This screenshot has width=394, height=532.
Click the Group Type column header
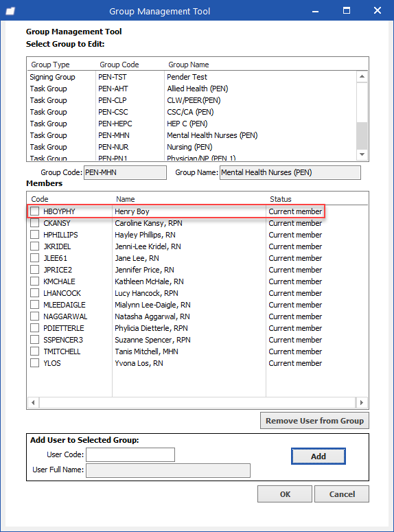50,65
